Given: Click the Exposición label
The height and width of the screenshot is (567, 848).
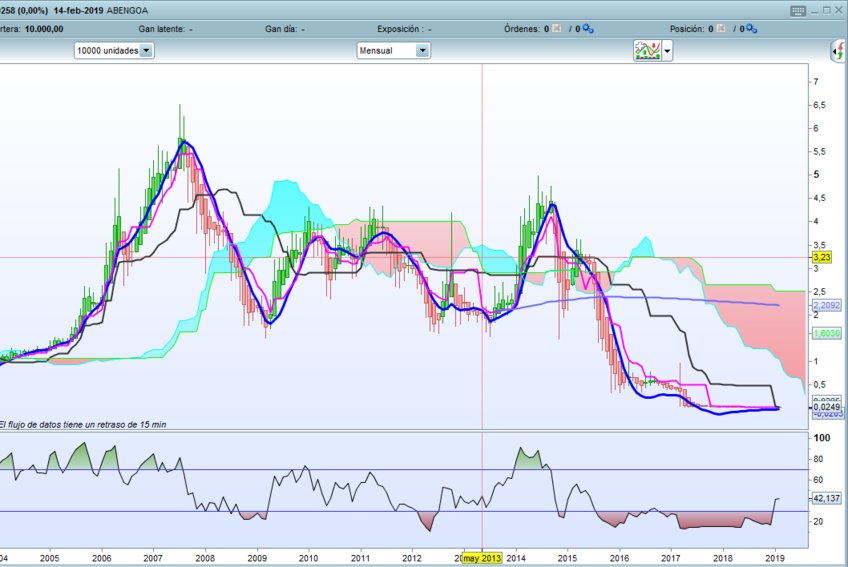Looking at the screenshot, I should click(x=399, y=29).
